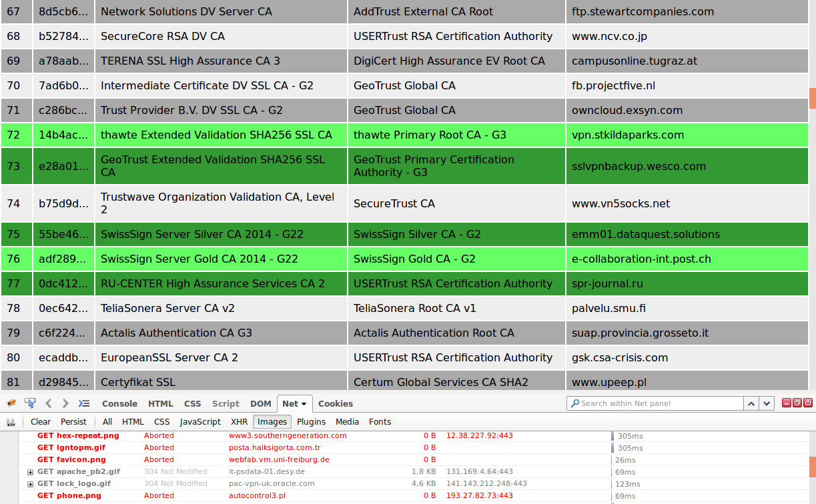Click posta.halksigorta.com.tr domain

[275, 447]
